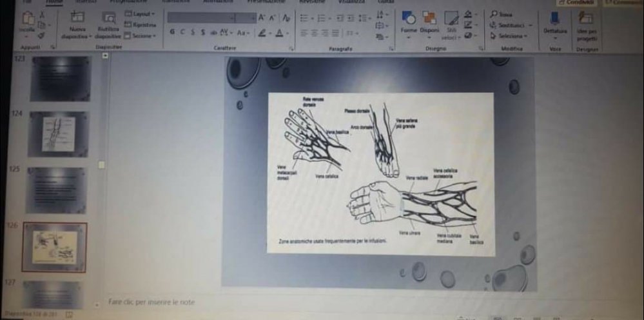Toggle underline S formatting
The width and height of the screenshot is (644, 320).
click(x=193, y=32)
